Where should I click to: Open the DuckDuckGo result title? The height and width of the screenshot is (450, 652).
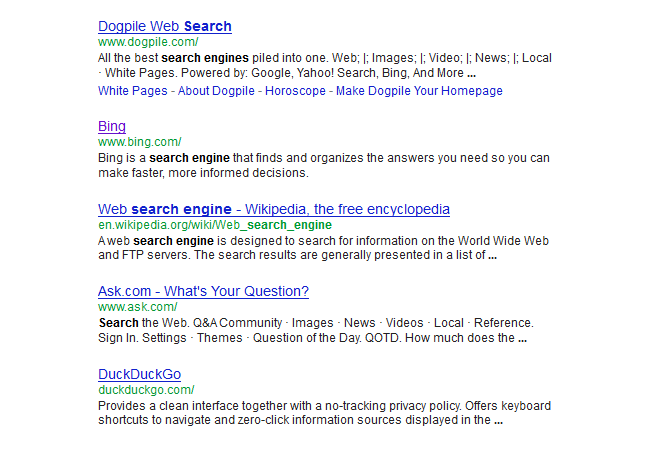click(139, 374)
